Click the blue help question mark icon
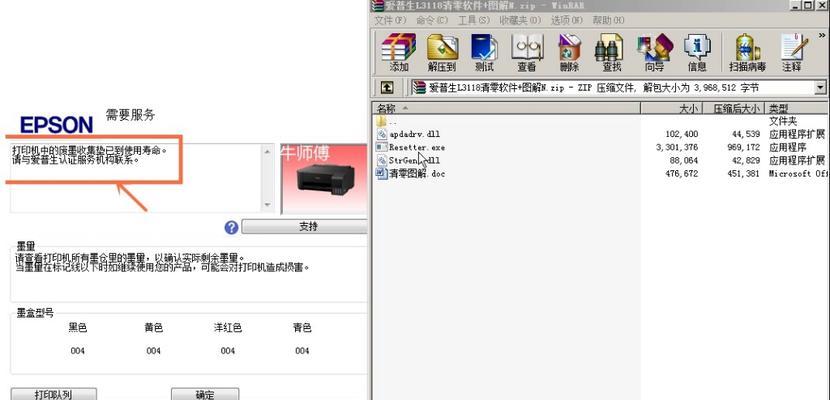This screenshot has height=400, width=830. (x=231, y=228)
